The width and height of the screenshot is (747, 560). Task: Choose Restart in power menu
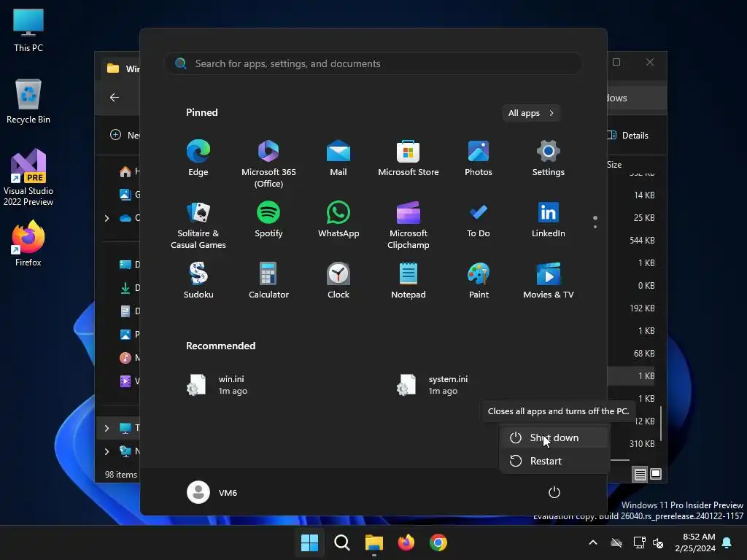point(554,461)
